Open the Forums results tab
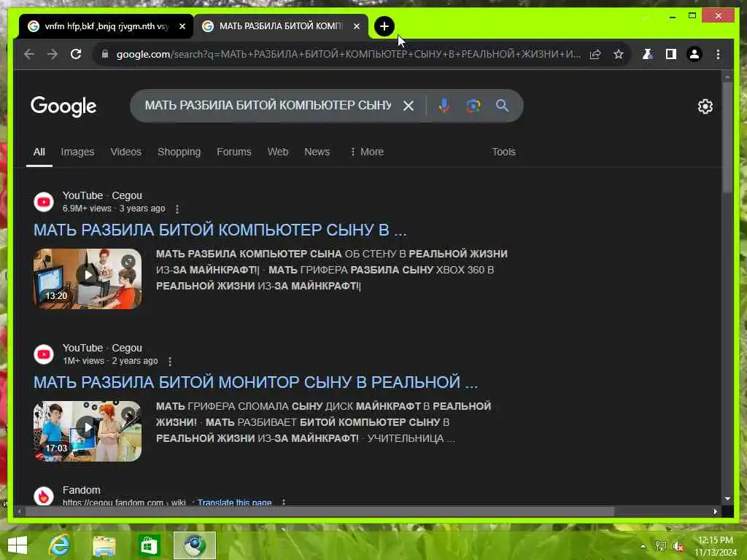 (234, 152)
